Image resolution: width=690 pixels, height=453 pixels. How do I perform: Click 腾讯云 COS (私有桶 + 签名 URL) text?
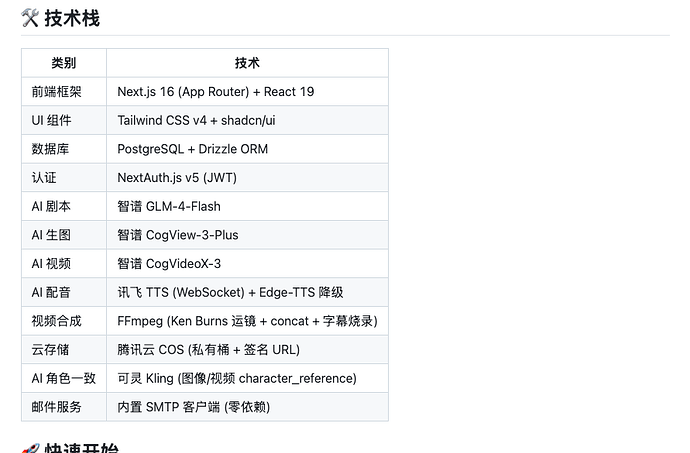coord(209,350)
